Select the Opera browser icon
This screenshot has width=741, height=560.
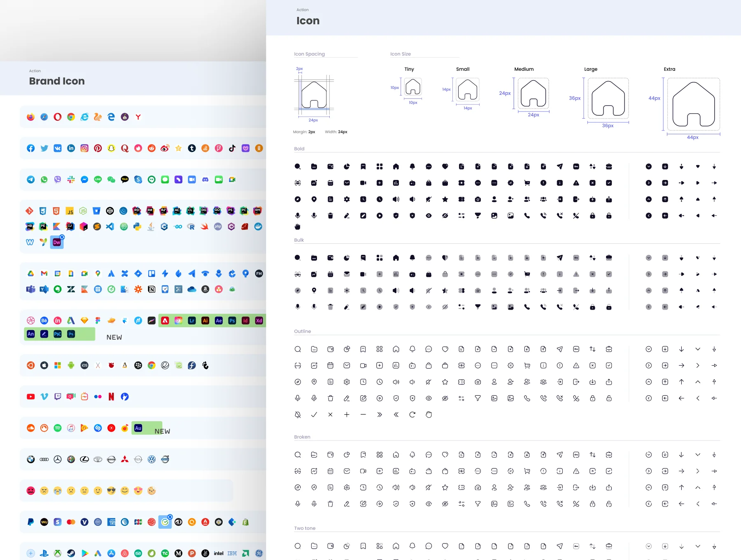click(x=58, y=117)
